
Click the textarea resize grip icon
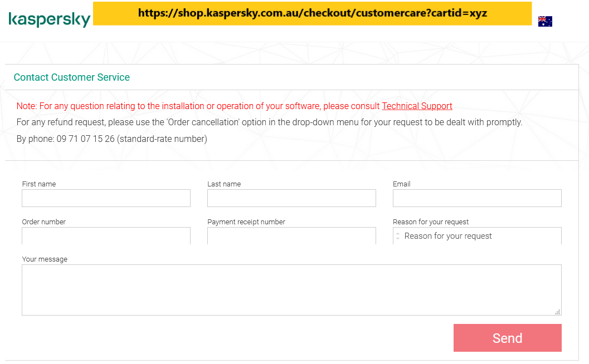557,312
